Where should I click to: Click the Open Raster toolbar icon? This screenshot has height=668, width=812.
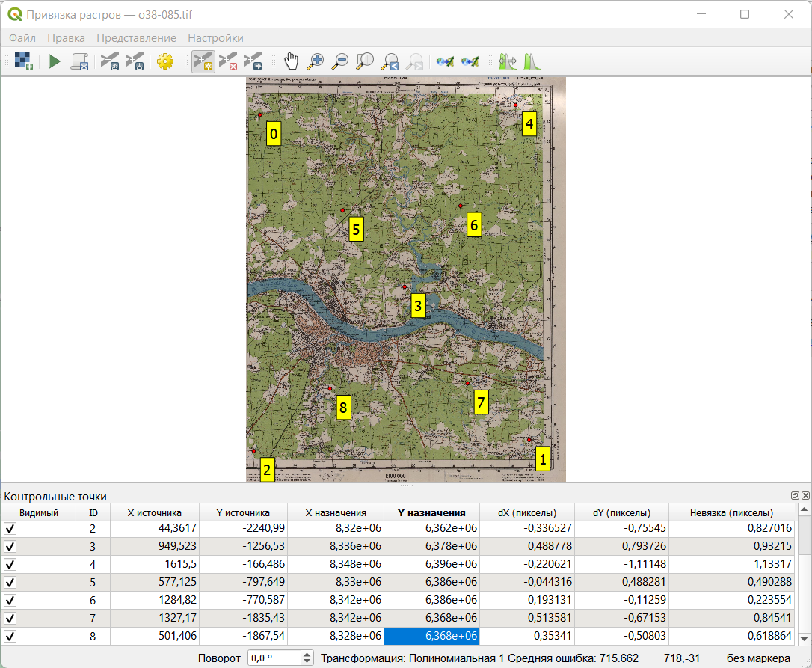(x=23, y=61)
